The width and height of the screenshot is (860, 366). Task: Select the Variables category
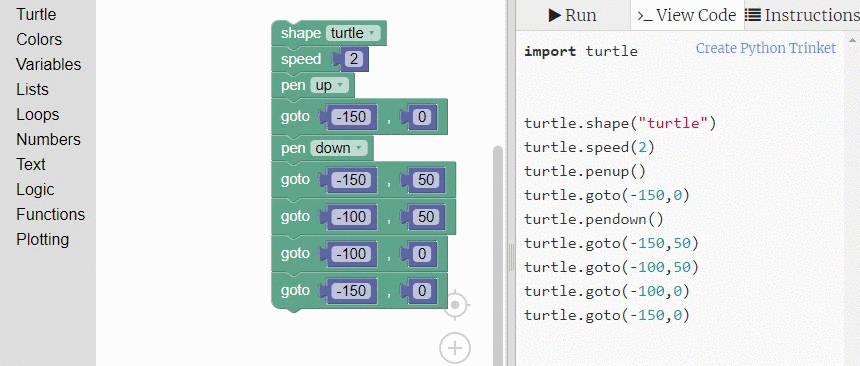pyautogui.click(x=48, y=64)
